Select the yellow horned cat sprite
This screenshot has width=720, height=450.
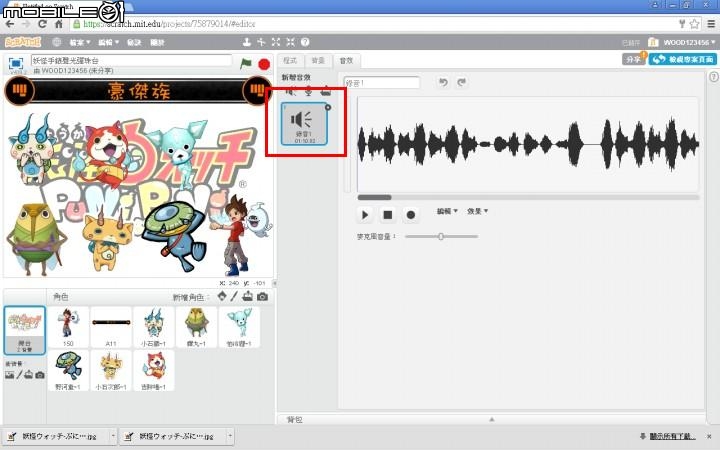(111, 371)
